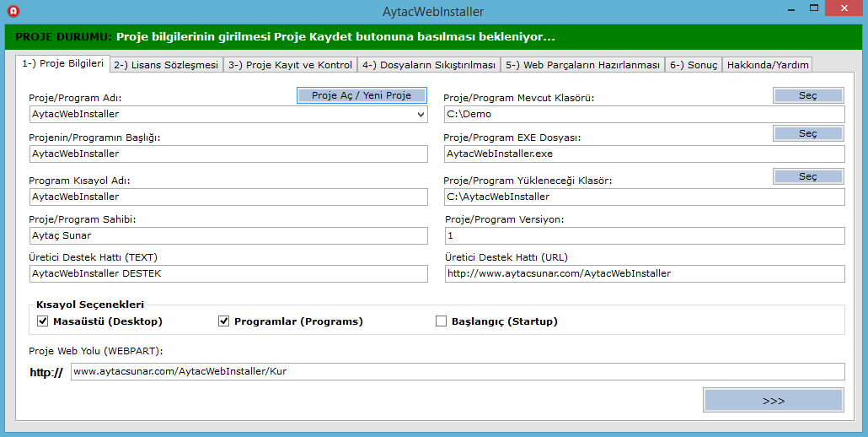Enable the Başlangıç (Startup) checkbox
868x437 pixels.
tap(441, 321)
